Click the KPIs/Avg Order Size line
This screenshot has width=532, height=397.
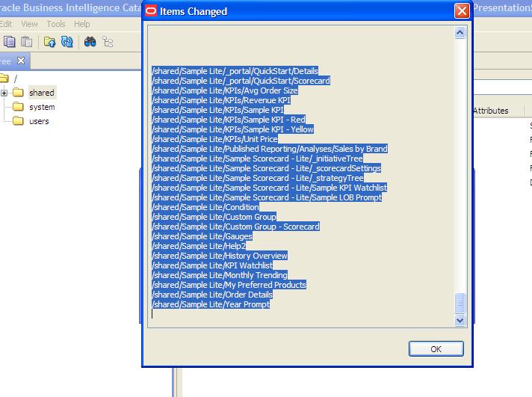[225, 90]
